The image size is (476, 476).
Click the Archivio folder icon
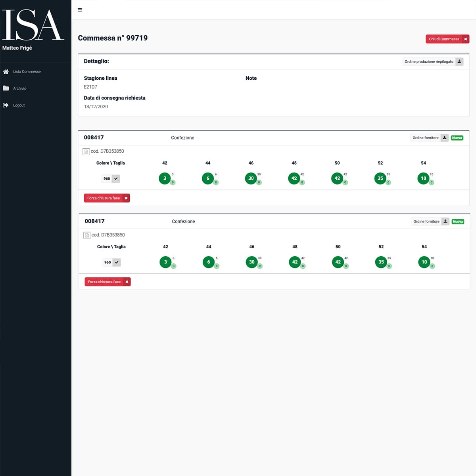click(6, 88)
